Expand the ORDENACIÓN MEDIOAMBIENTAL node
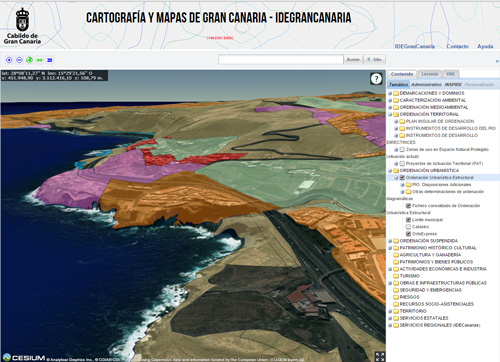 390,107
